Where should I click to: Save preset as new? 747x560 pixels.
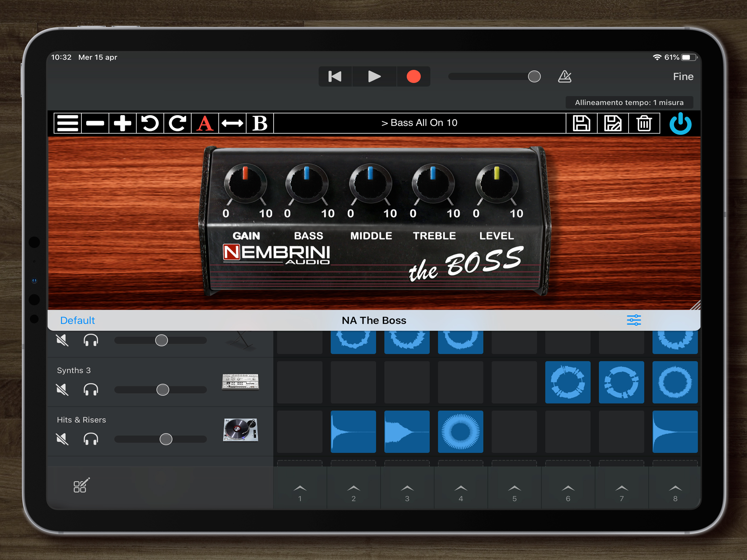[612, 123]
